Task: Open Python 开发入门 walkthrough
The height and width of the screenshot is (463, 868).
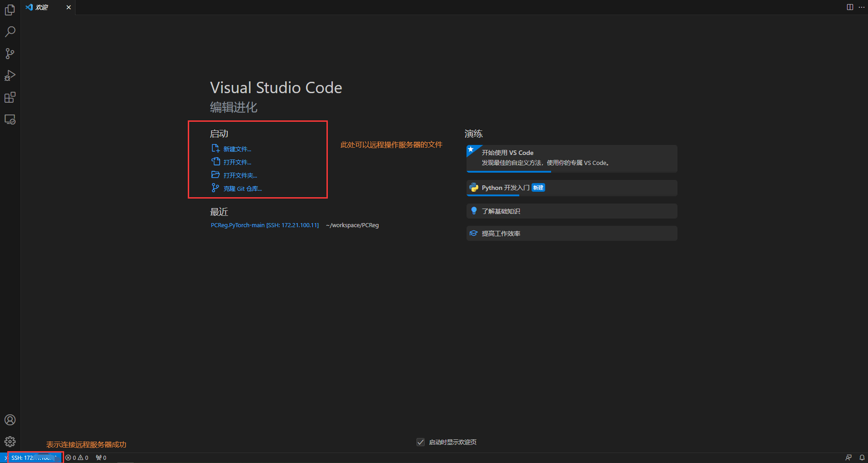Action: 572,188
